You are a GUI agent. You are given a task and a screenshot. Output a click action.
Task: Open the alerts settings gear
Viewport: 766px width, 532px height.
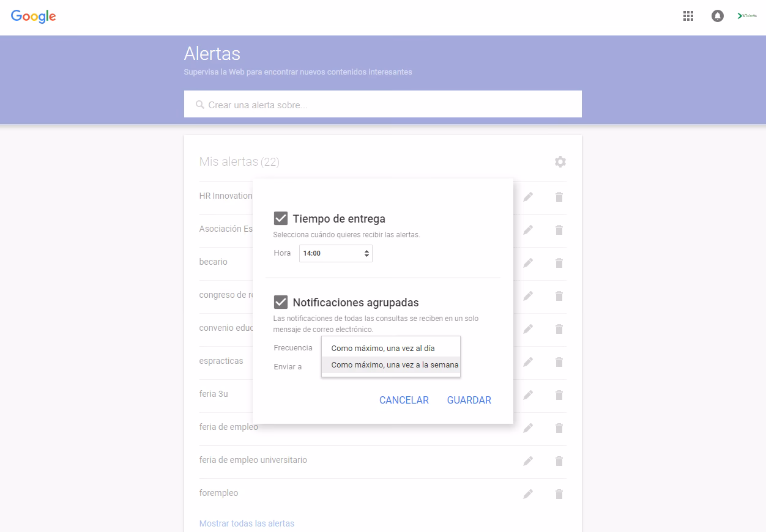[560, 161]
